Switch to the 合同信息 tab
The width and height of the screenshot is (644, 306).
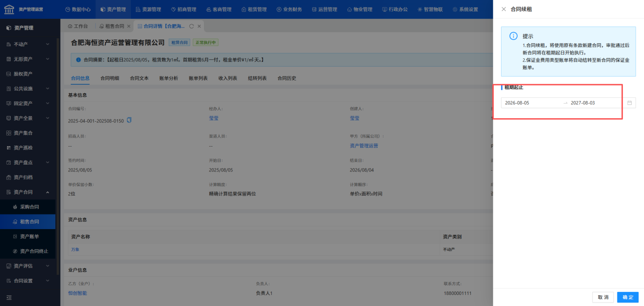point(80,78)
